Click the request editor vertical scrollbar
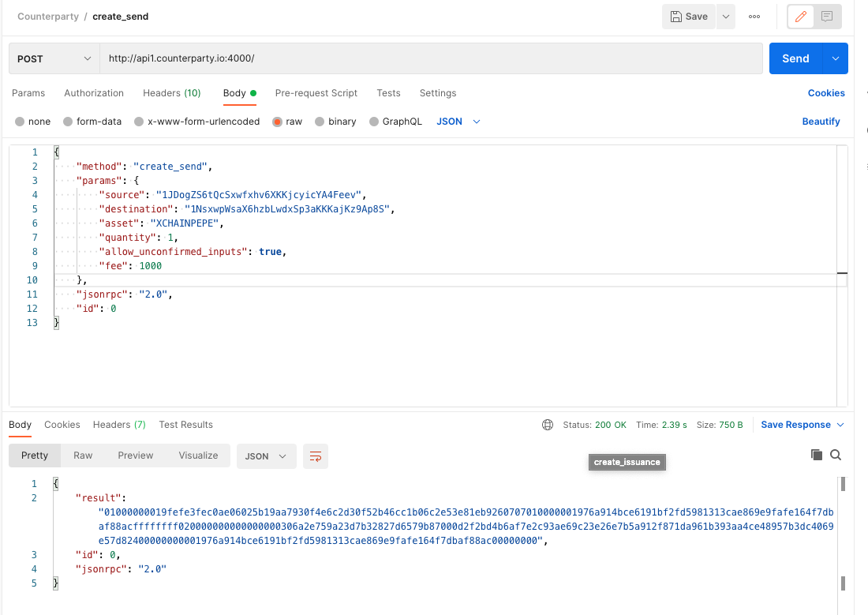This screenshot has height=615, width=868. [842, 276]
